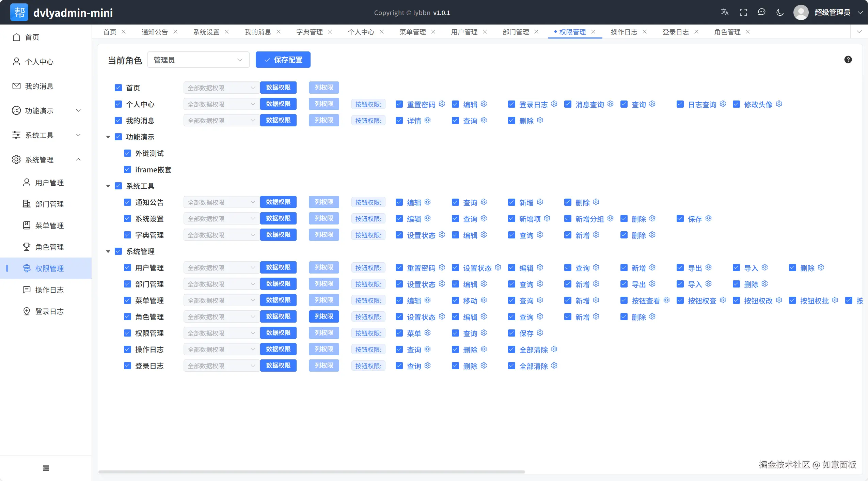Screen dimensions: 868x481
Task: Open the message chat bubble icon
Action: [761, 12]
